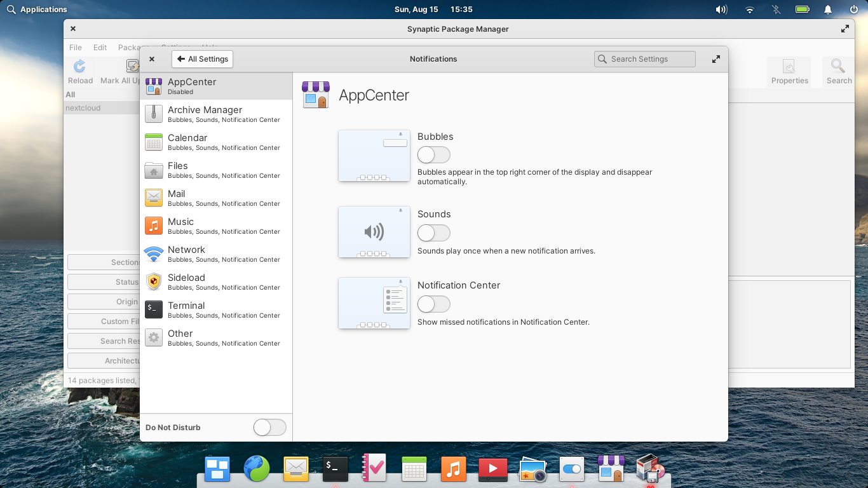This screenshot has width=868, height=488.
Task: Select Sideload in the notifications app list
Action: [216, 281]
